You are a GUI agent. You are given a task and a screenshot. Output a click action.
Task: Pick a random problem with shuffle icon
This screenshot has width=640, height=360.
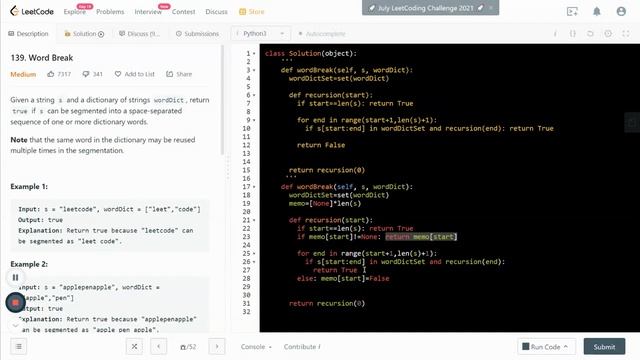point(134,347)
